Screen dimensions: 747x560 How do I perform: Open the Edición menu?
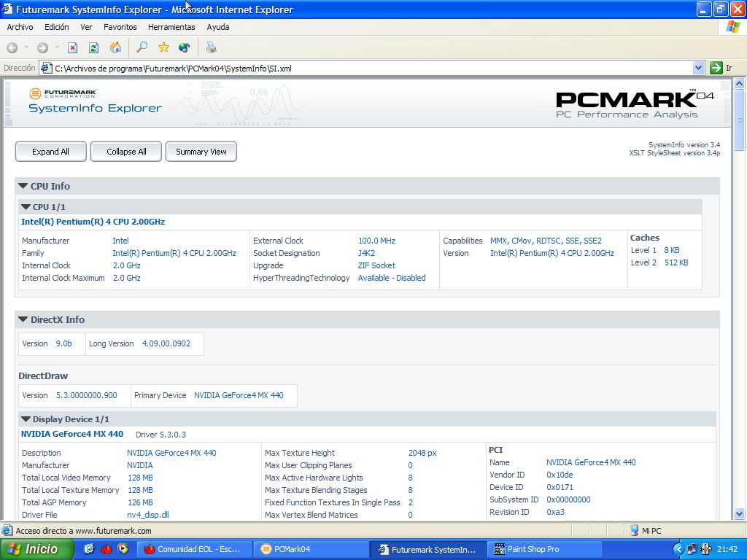(x=57, y=27)
